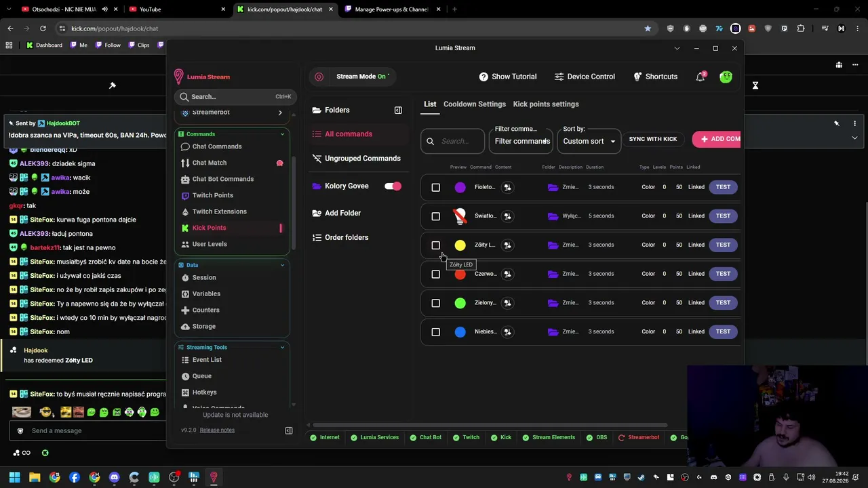Open User Levels section
Viewport: 868px width, 488px height.
pyautogui.click(x=209, y=244)
